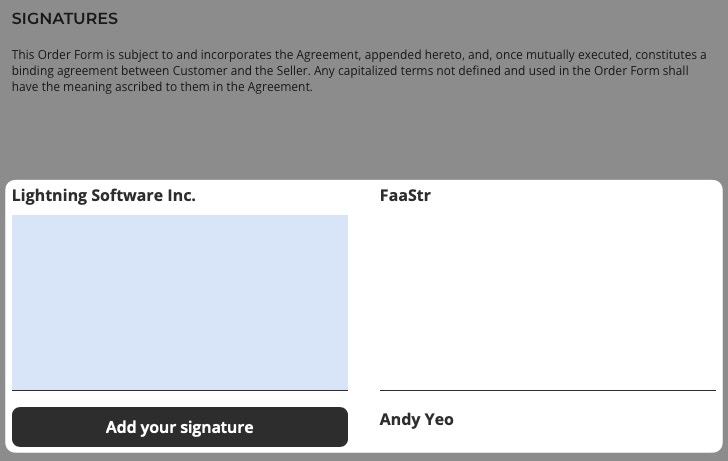Click the line starting "have the meaning ascribed"

[x=162, y=87]
